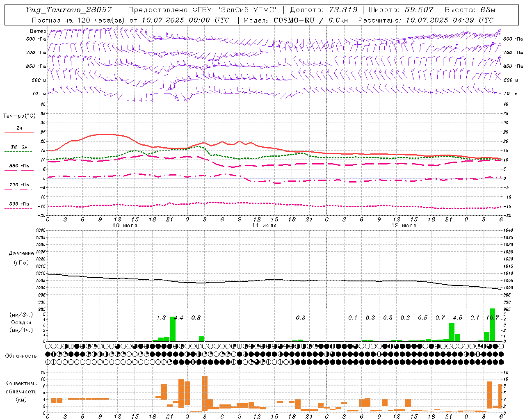The width and height of the screenshot is (525, 420).
Task: Click the Осадки panel label
Action: click(x=21, y=322)
